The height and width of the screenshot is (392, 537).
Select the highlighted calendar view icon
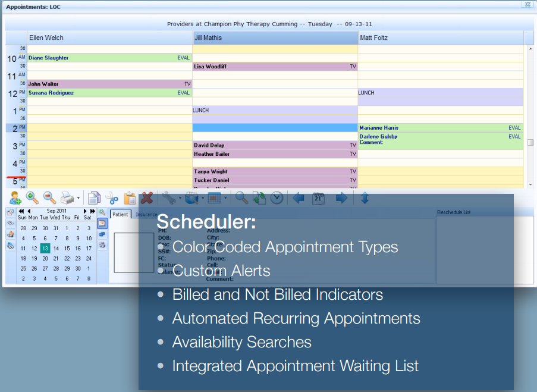(x=102, y=224)
